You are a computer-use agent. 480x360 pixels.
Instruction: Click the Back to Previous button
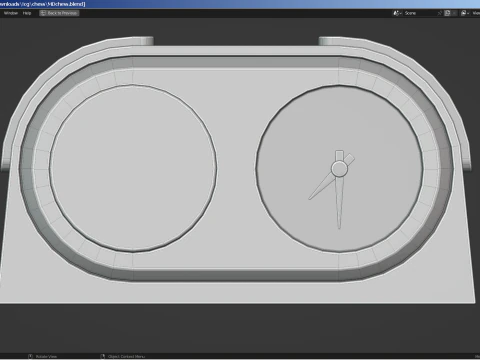pyautogui.click(x=59, y=13)
